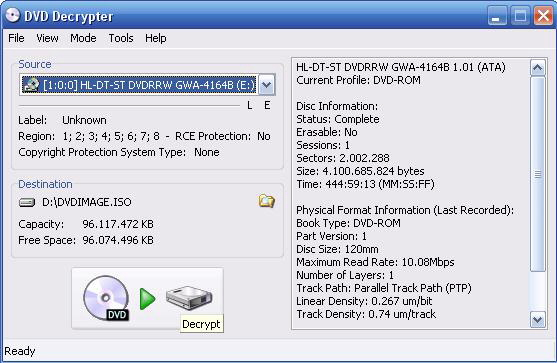Click the hard drive icon beside D:\DVDIMAGE.ISO

click(27, 202)
